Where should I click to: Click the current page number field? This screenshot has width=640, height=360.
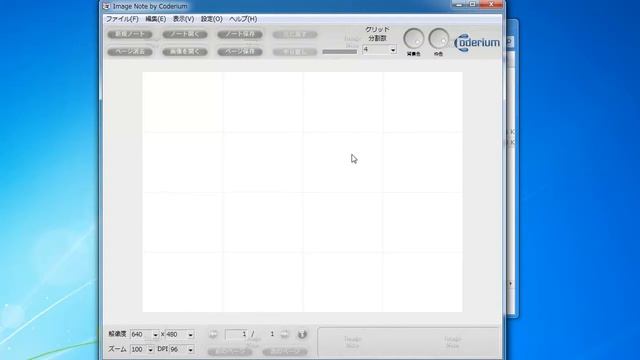click(x=236, y=334)
